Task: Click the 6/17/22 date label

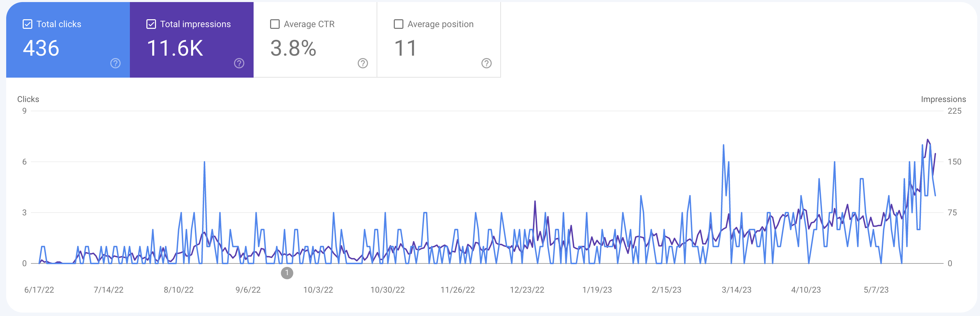Action: tap(39, 290)
